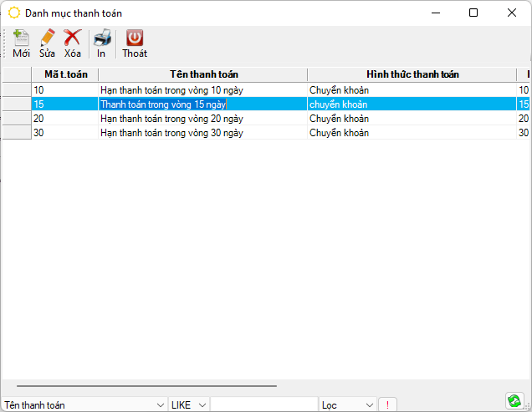
Task: Click the exclamation mark filter button
Action: coord(387,405)
